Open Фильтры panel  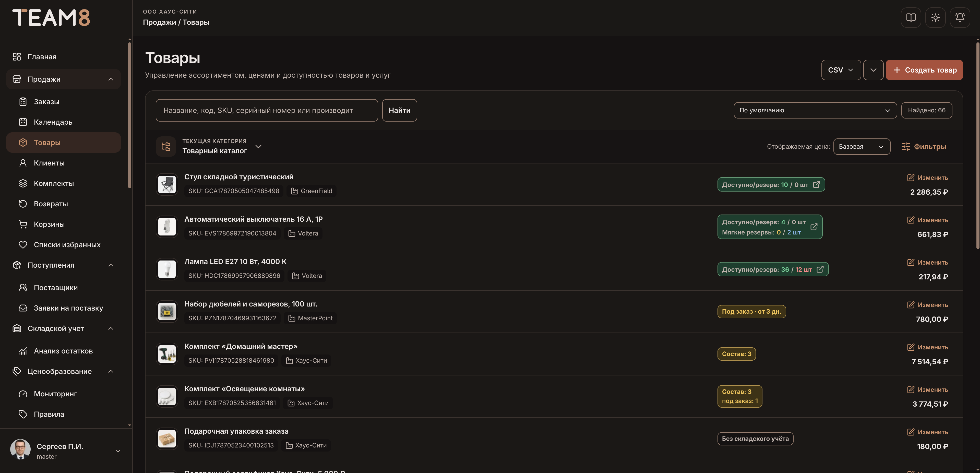tap(924, 147)
